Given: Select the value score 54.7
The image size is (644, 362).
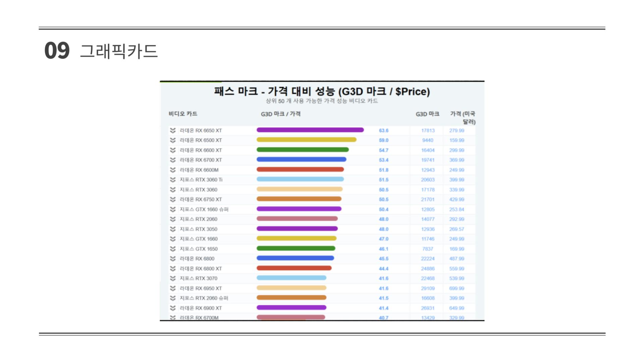Looking at the screenshot, I should coord(384,150).
